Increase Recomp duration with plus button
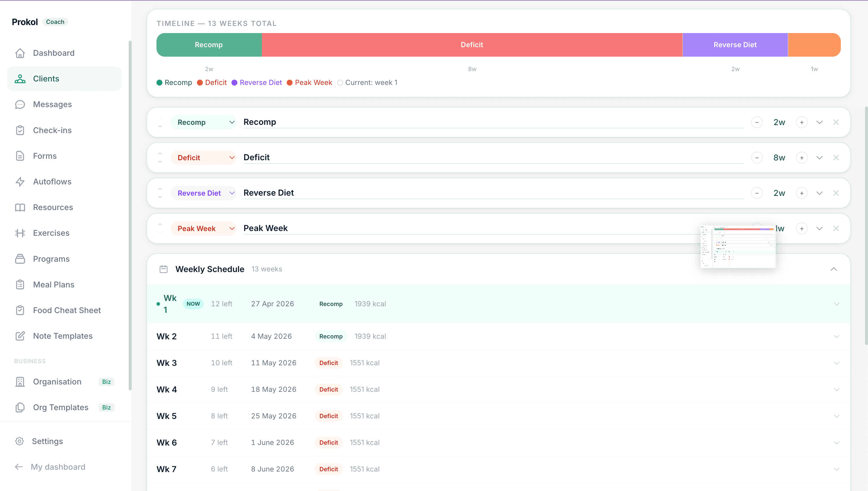 802,122
